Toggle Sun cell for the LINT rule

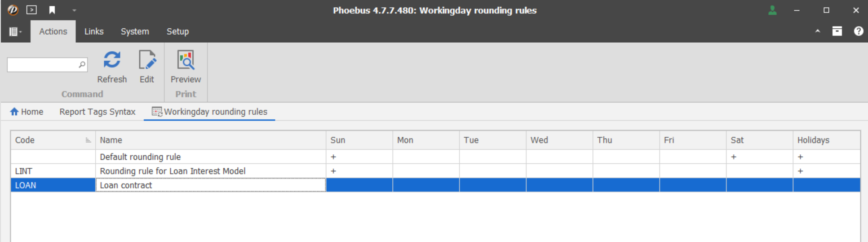tap(333, 171)
